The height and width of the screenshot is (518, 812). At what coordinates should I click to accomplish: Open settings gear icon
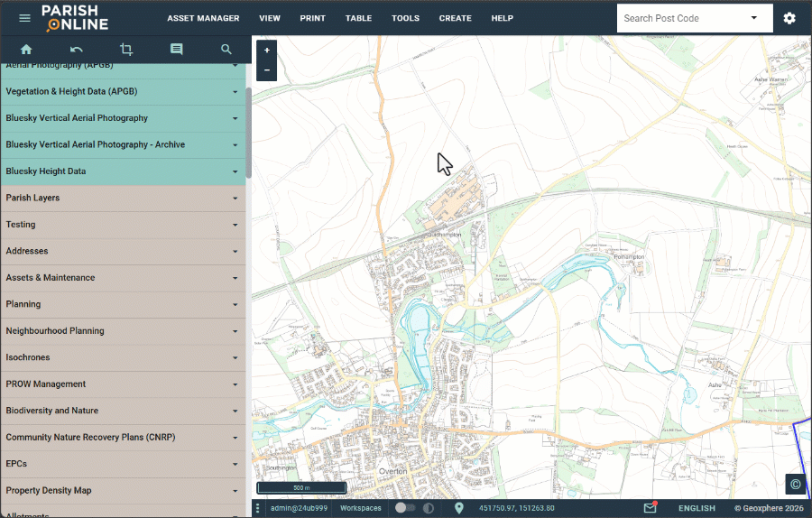(789, 18)
